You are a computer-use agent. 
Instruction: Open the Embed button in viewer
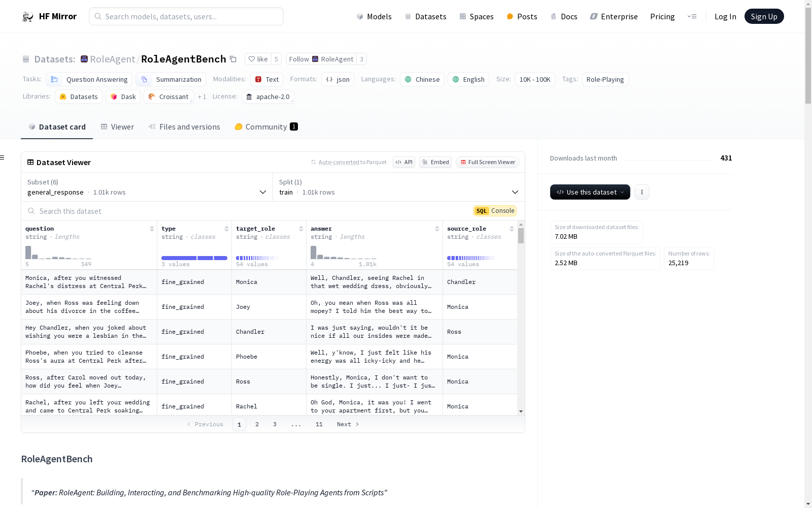pos(435,162)
